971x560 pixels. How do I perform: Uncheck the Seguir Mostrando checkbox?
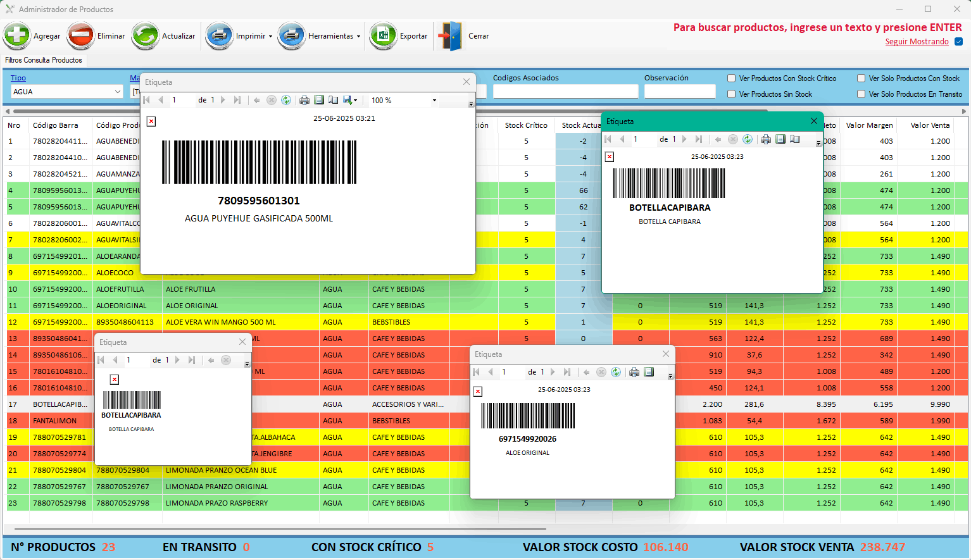(x=958, y=42)
